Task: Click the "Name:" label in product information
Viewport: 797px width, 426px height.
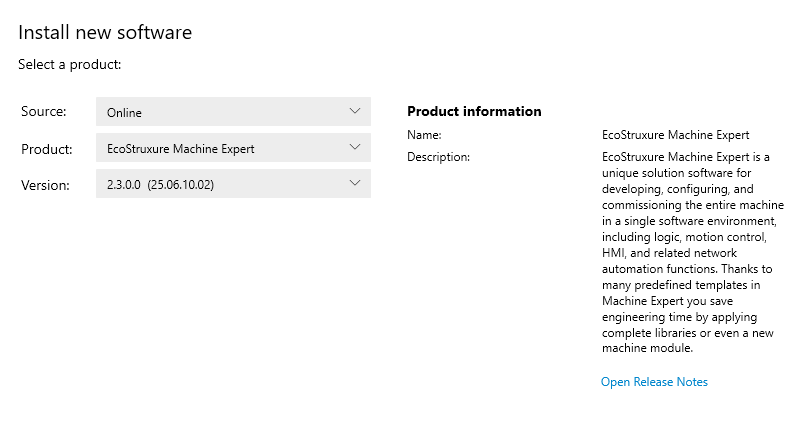Action: [424, 135]
